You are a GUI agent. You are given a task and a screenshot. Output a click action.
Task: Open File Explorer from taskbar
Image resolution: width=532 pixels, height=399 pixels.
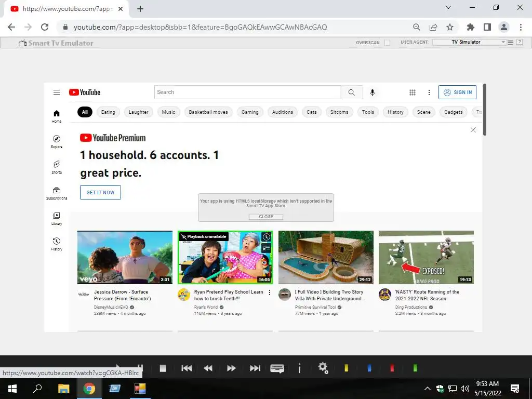pos(63,389)
